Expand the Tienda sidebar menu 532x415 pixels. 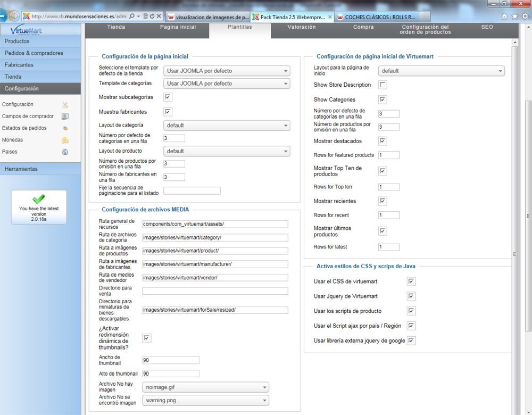point(40,77)
